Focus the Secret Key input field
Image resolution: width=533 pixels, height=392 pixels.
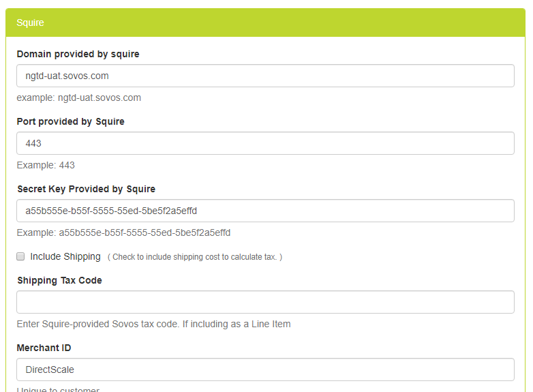tap(265, 211)
